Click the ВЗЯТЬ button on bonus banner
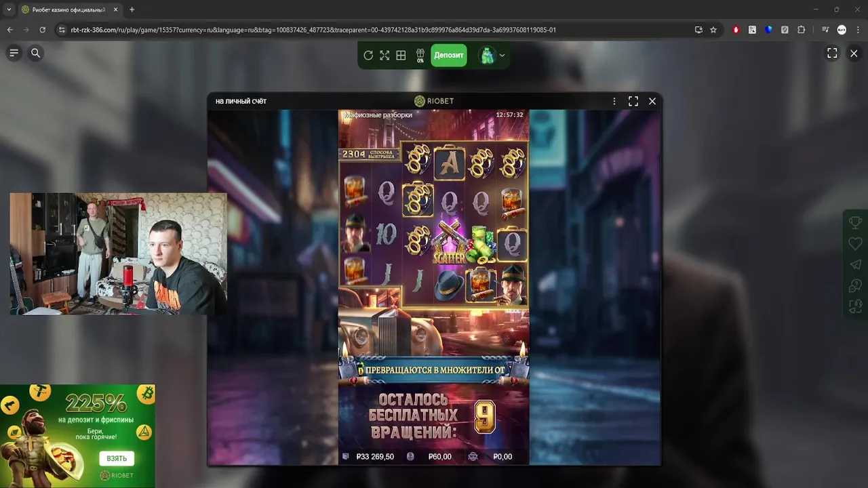 [x=117, y=458]
